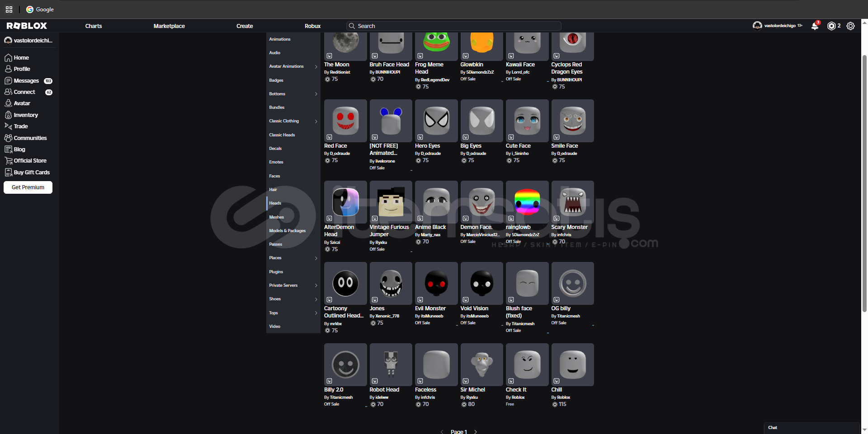Open the AlterDemon Head thumbnail
The height and width of the screenshot is (434, 868).
345,202
